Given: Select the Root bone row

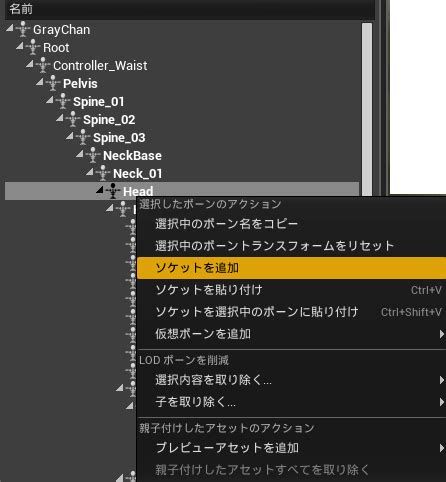Looking at the screenshot, I should tap(182, 47).
